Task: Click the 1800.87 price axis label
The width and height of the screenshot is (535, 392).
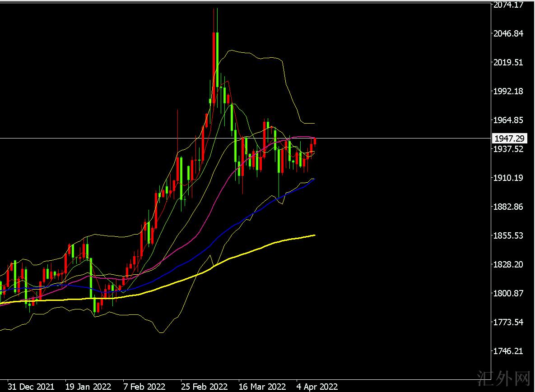Action: click(x=508, y=293)
